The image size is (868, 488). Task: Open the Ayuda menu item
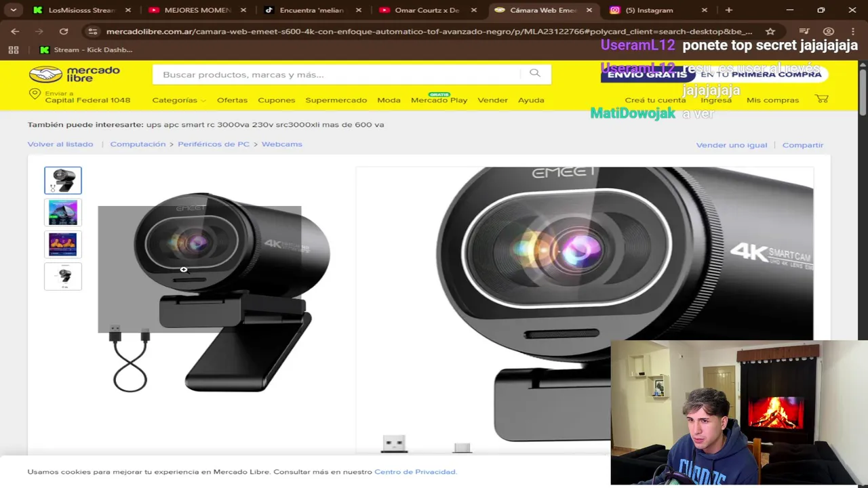tap(531, 100)
